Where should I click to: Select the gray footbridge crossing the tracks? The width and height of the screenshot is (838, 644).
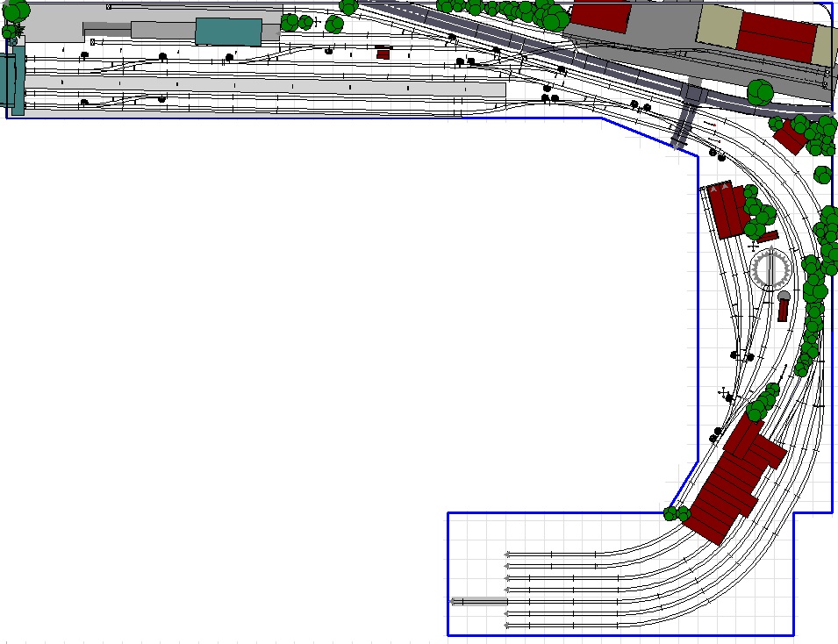pyautogui.click(x=687, y=117)
